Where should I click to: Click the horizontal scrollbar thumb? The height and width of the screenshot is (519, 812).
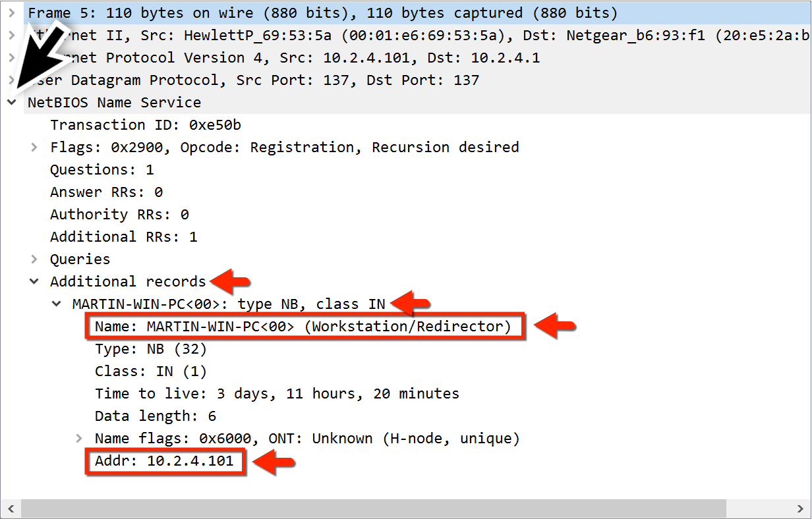point(374,508)
